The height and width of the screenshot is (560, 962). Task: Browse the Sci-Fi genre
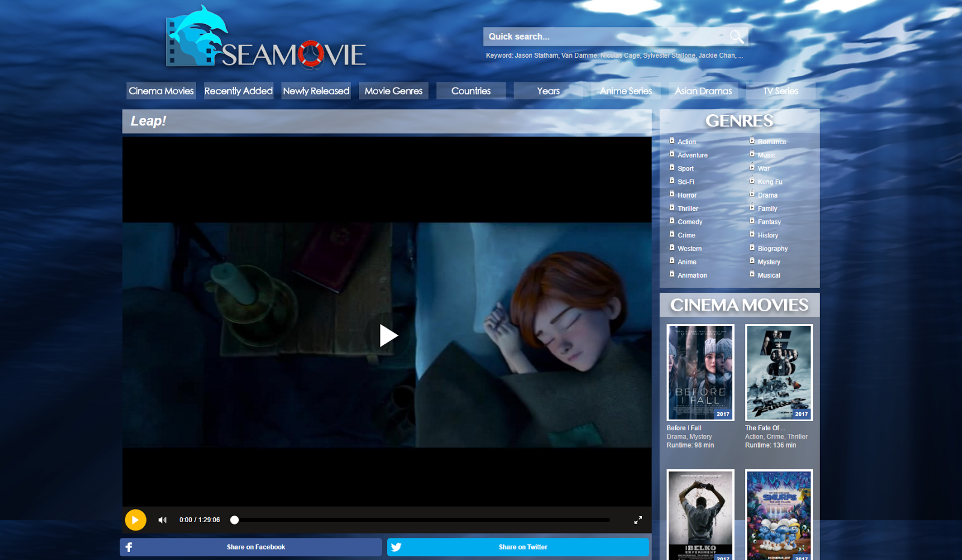coord(686,181)
